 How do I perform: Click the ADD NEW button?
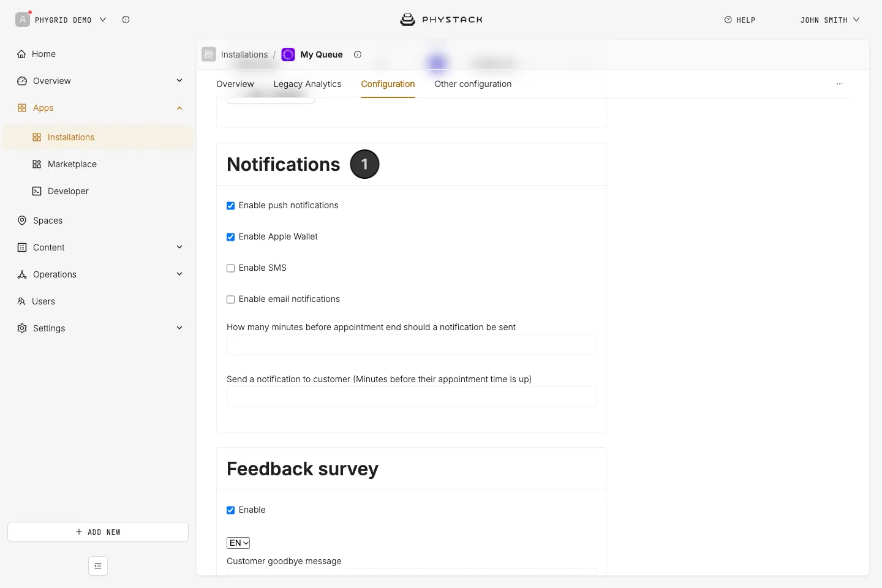point(98,532)
